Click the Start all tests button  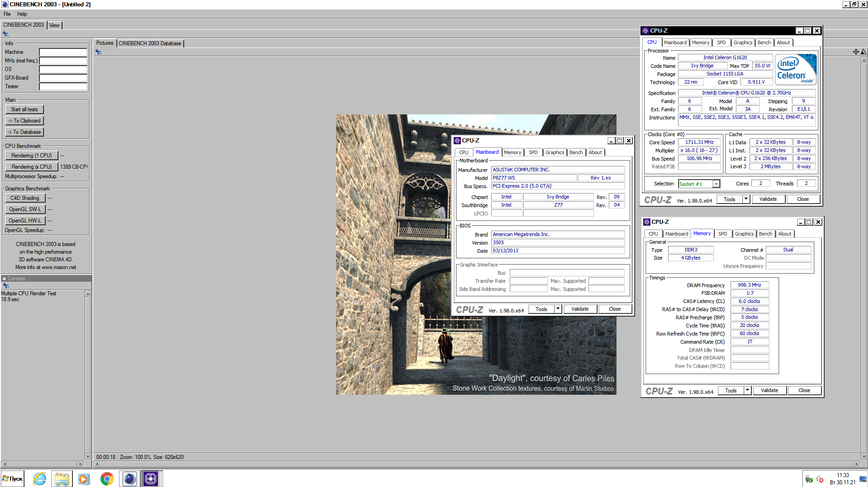pyautogui.click(x=24, y=109)
